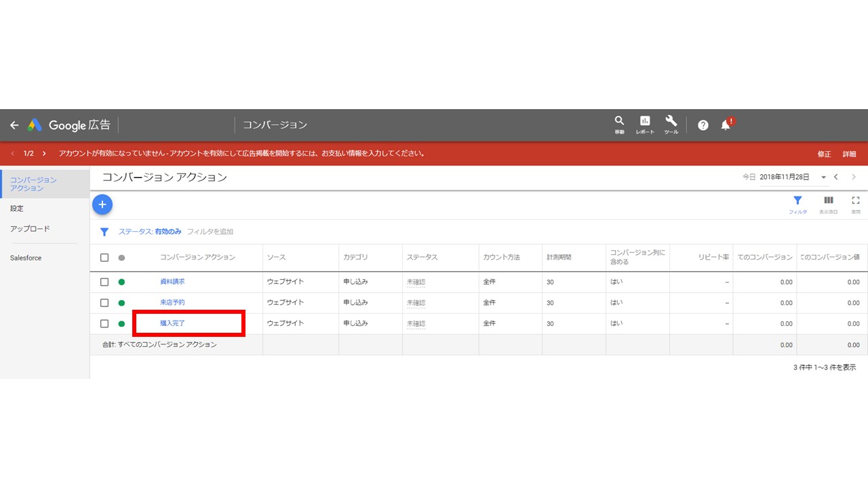
Task: Click 修正 in the red banner
Action: [824, 154]
